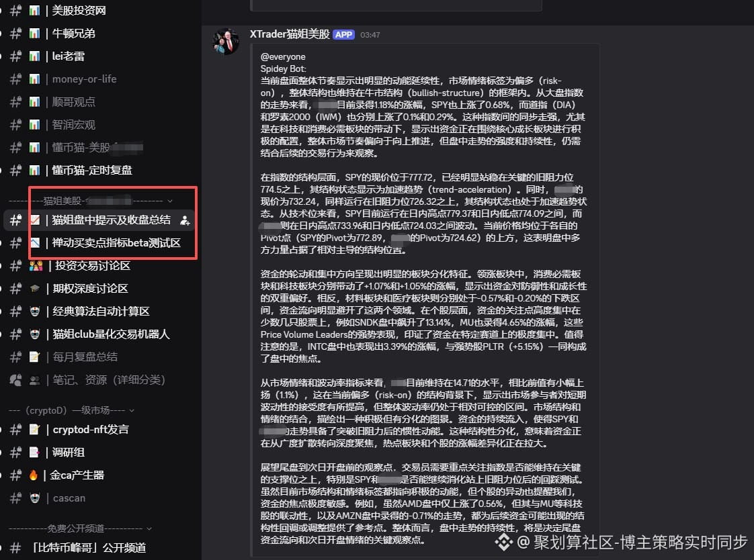Click the graduation cap icon on 期权深度讨论区

(35, 288)
